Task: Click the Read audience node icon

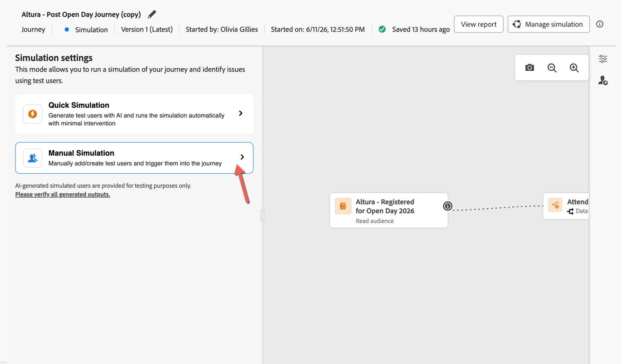Action: click(x=343, y=206)
